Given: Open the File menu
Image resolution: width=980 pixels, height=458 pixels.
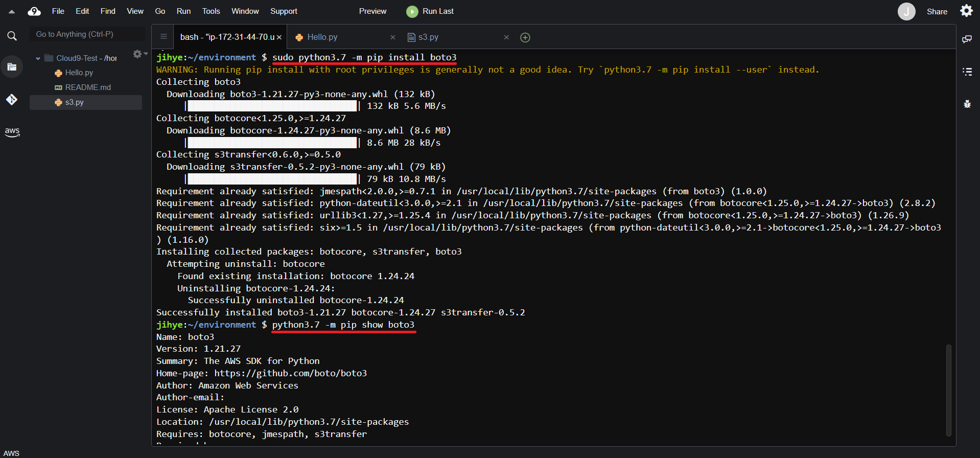Looking at the screenshot, I should [58, 11].
